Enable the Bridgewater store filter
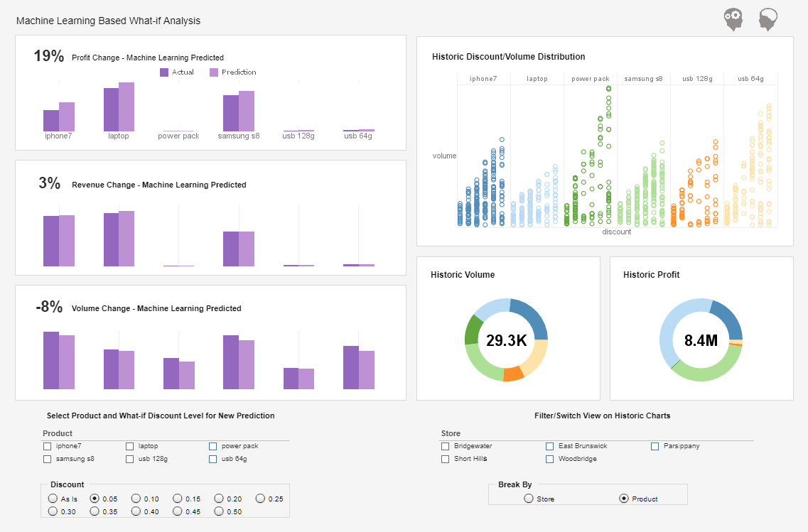 coord(444,447)
